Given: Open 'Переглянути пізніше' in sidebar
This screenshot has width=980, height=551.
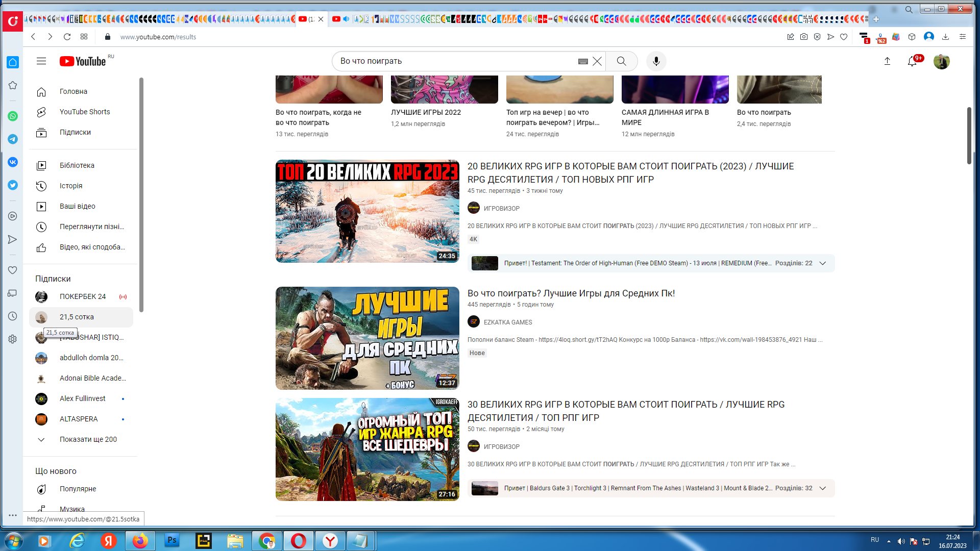Looking at the screenshot, I should coord(81,227).
